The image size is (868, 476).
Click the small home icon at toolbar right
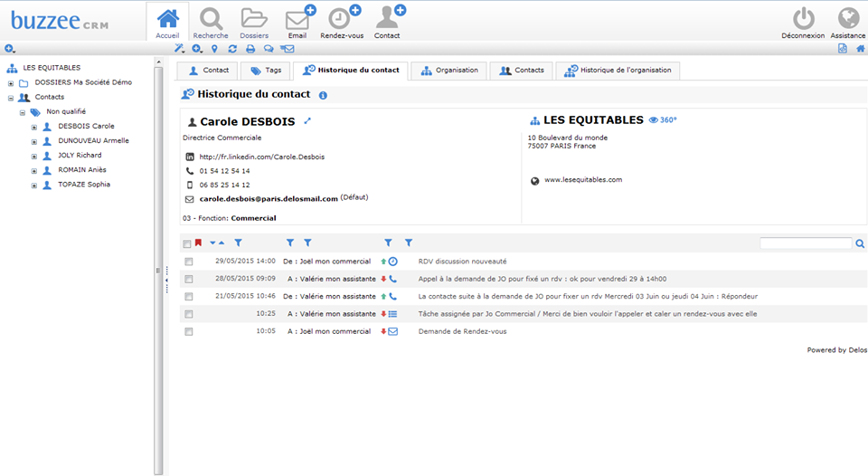coord(860,49)
